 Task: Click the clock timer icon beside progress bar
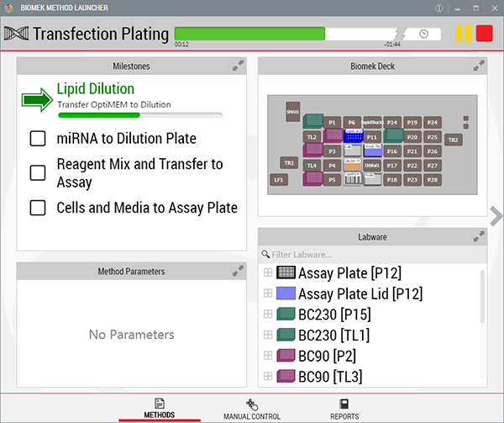click(424, 34)
